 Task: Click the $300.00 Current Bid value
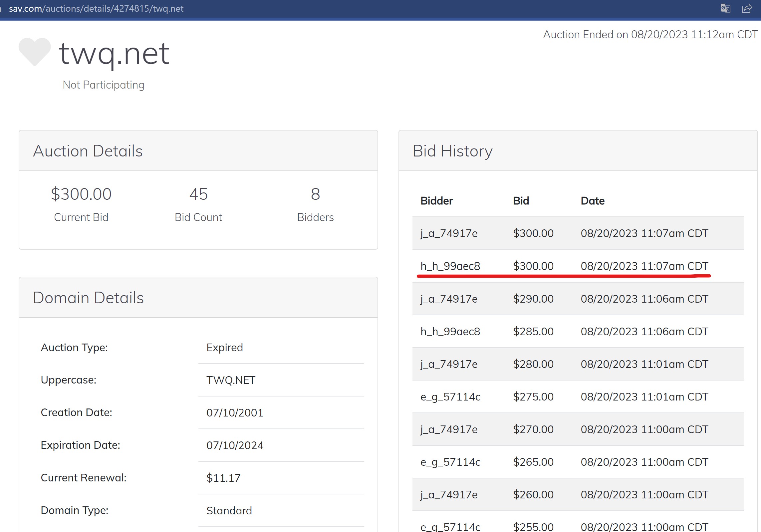coord(81,194)
